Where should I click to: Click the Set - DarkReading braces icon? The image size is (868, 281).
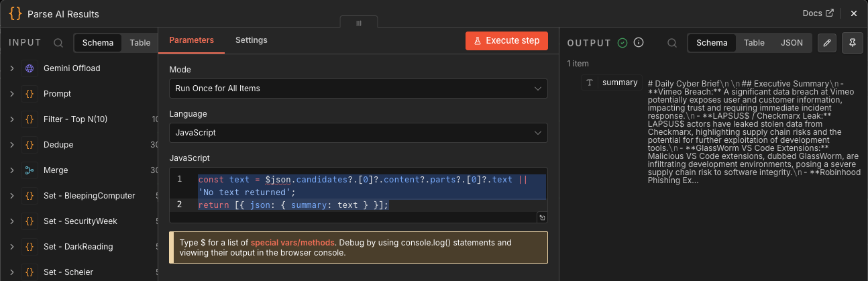[x=29, y=247]
